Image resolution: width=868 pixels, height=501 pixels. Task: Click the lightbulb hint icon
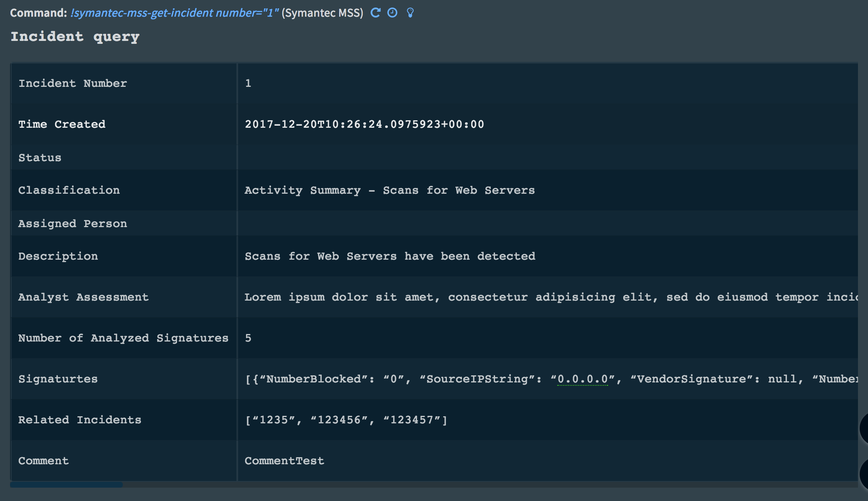(410, 13)
